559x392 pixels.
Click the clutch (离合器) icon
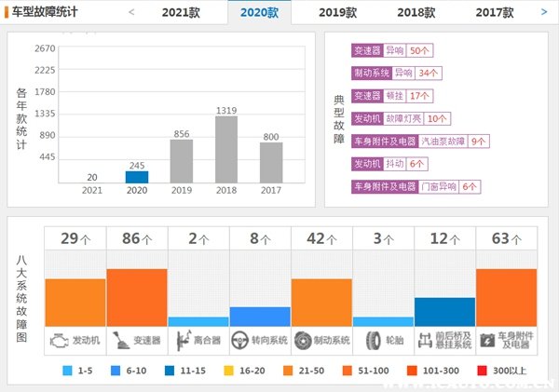point(181,340)
